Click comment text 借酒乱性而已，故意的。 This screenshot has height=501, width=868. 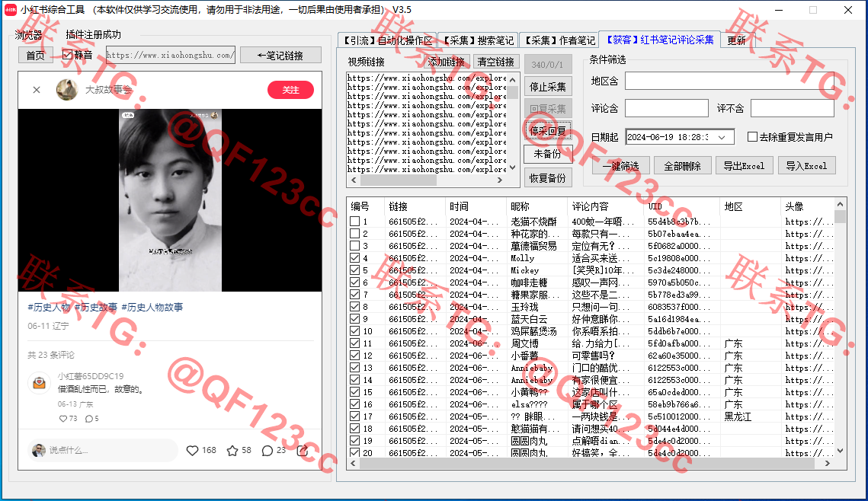(x=102, y=389)
